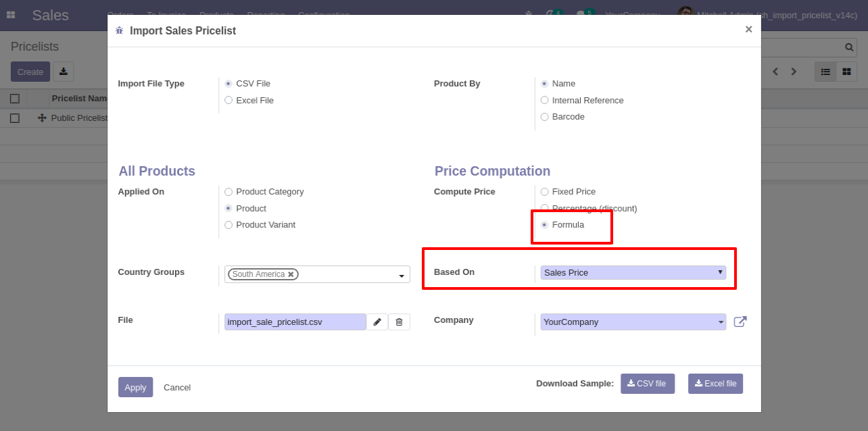Click the trash icon to remove file
This screenshot has width=868, height=431.
[399, 322]
